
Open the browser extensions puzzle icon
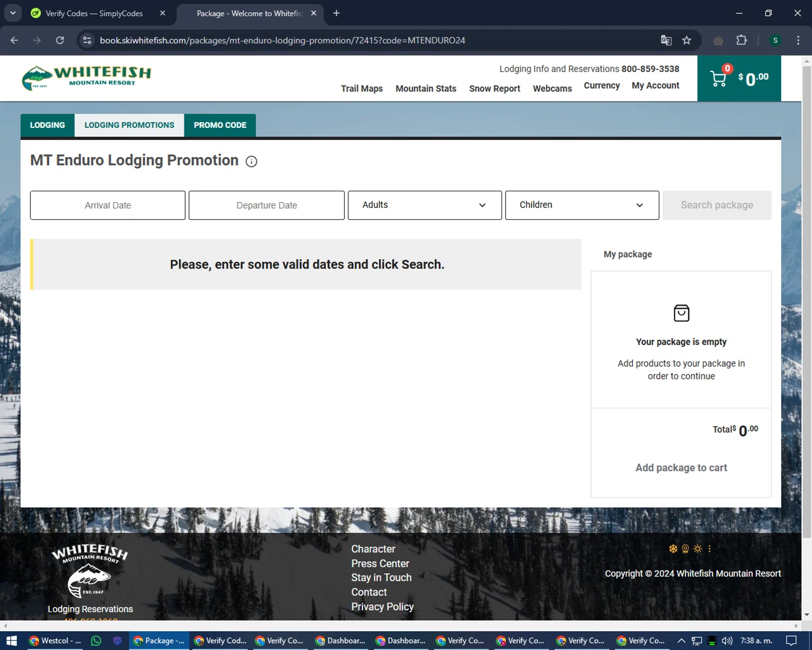[x=742, y=40]
